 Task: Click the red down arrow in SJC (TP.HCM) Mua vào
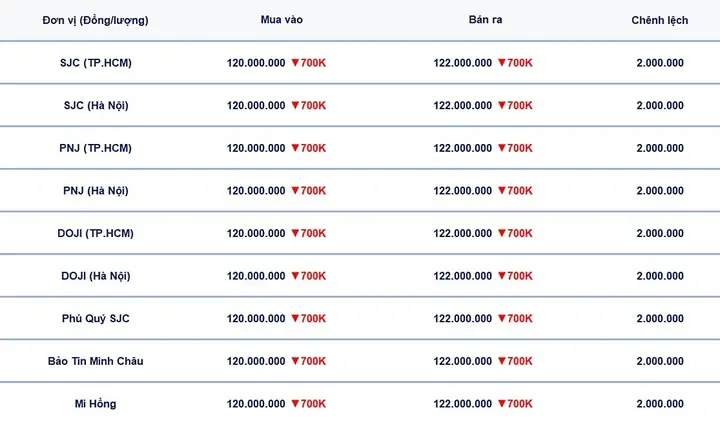click(295, 62)
